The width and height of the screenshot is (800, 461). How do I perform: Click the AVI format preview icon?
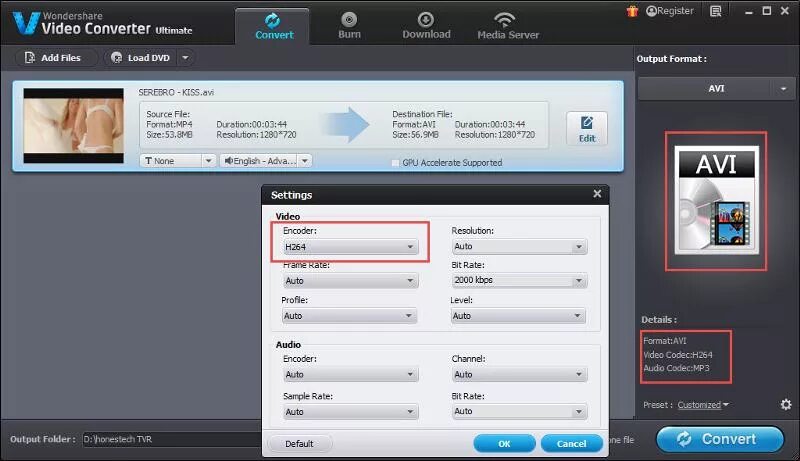pos(716,200)
